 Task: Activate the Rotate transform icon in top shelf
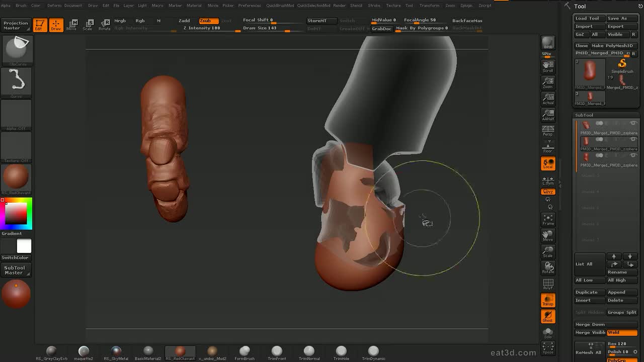coord(104,25)
